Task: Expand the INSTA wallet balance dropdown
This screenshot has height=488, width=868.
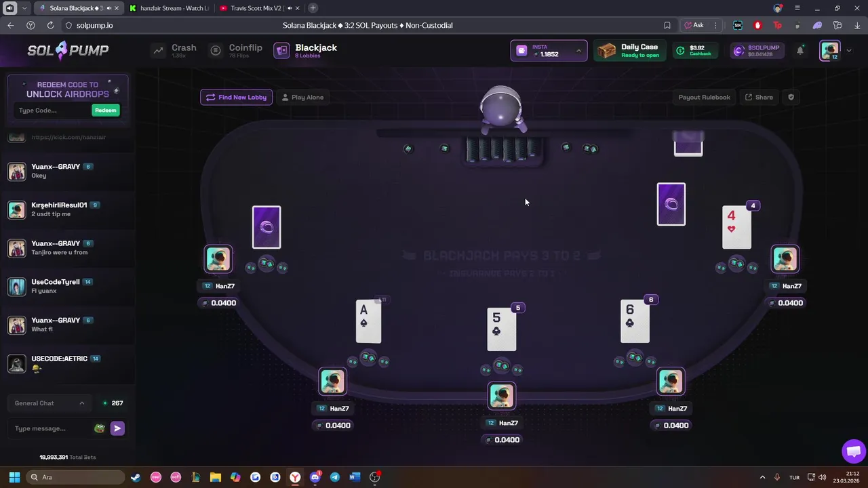Action: [x=549, y=51]
